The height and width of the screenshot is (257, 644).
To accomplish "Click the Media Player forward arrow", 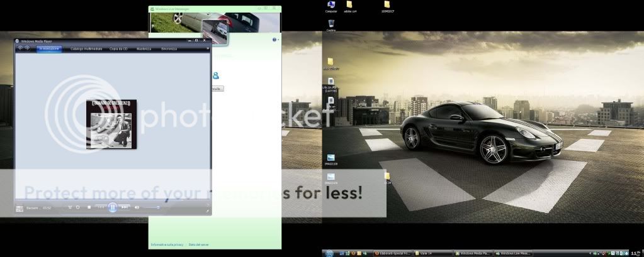I will (x=27, y=48).
